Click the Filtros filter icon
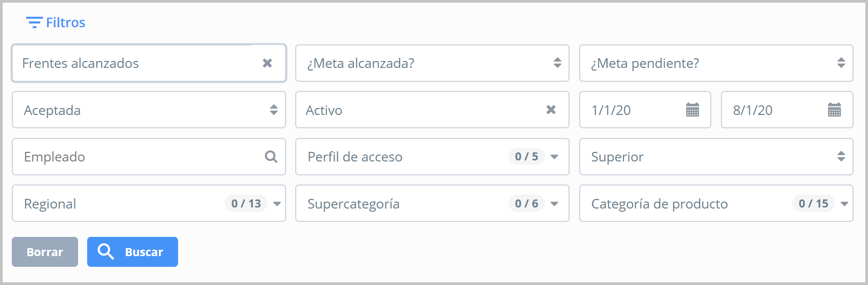The width and height of the screenshot is (868, 285). 34,22
